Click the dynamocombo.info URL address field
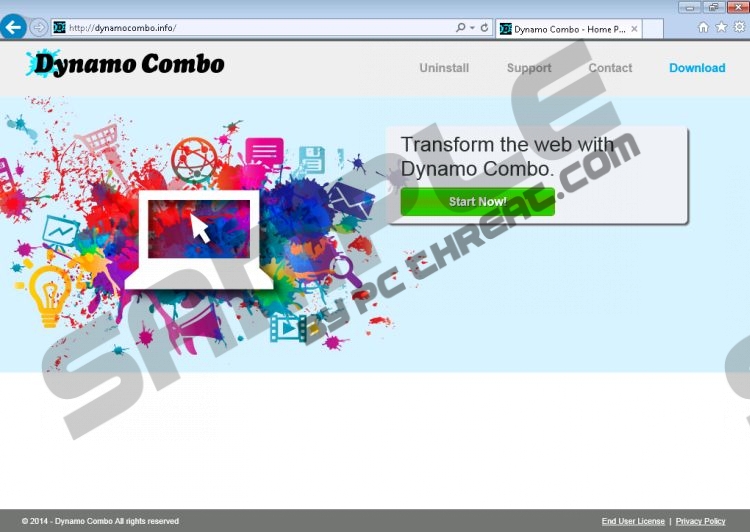This screenshot has width=750, height=532. pyautogui.click(x=250, y=28)
